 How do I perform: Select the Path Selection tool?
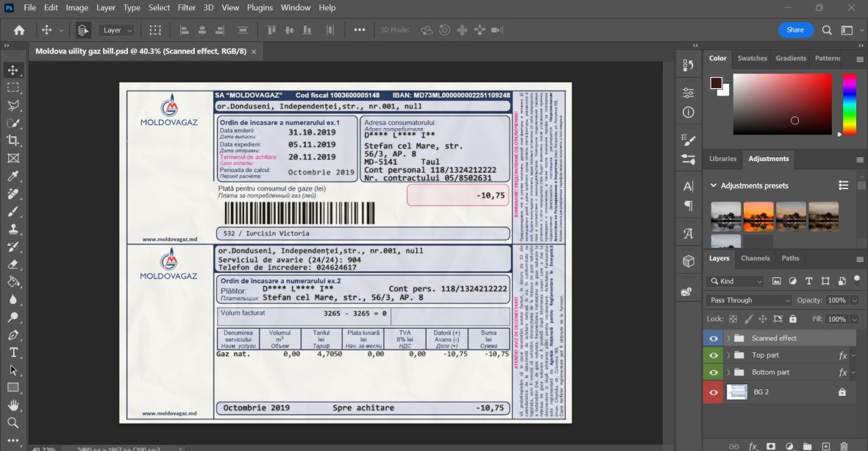[x=13, y=370]
